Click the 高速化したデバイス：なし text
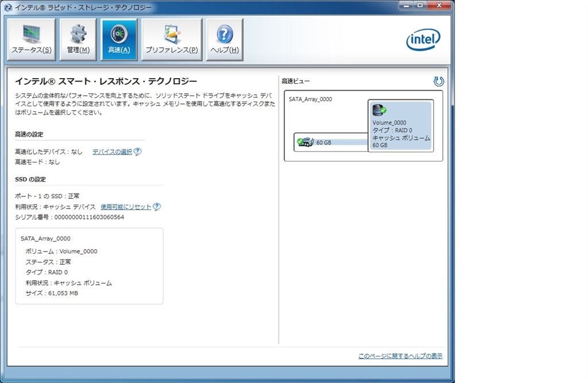This screenshot has width=588, height=383. [x=49, y=152]
